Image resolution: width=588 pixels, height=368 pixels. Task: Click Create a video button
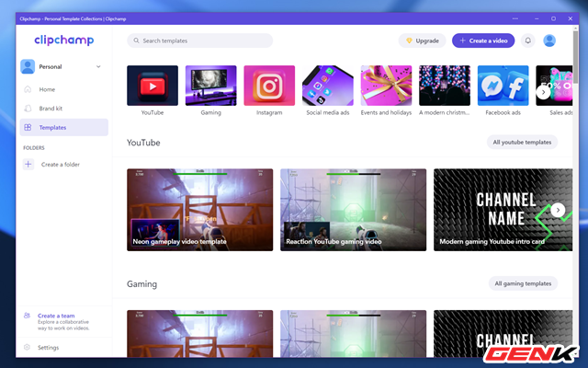point(483,40)
